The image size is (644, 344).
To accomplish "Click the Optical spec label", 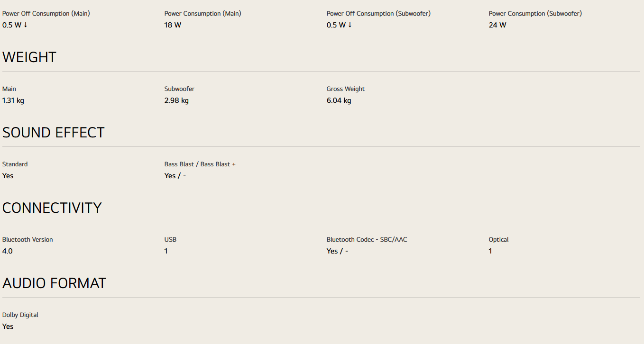I will tap(498, 240).
